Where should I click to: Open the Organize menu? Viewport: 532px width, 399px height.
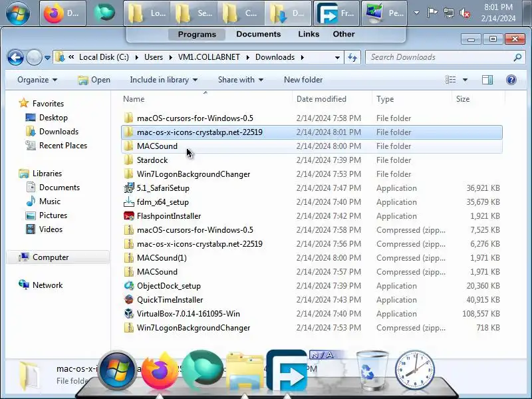coord(37,80)
